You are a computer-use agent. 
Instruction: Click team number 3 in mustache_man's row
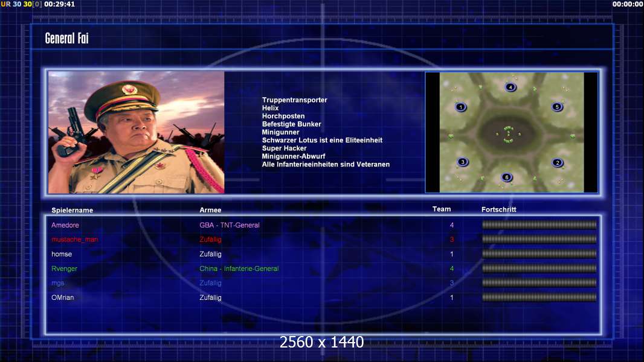[452, 240]
